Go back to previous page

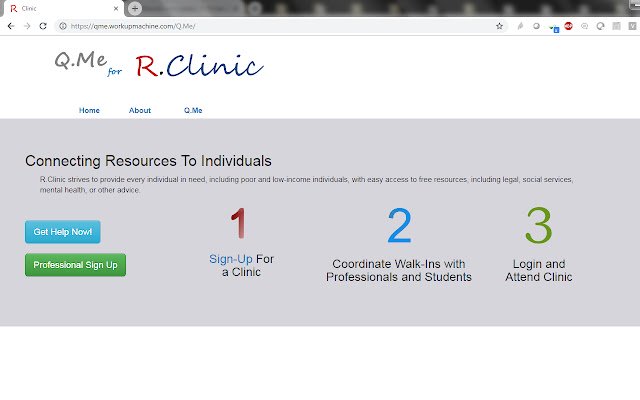coord(11,26)
